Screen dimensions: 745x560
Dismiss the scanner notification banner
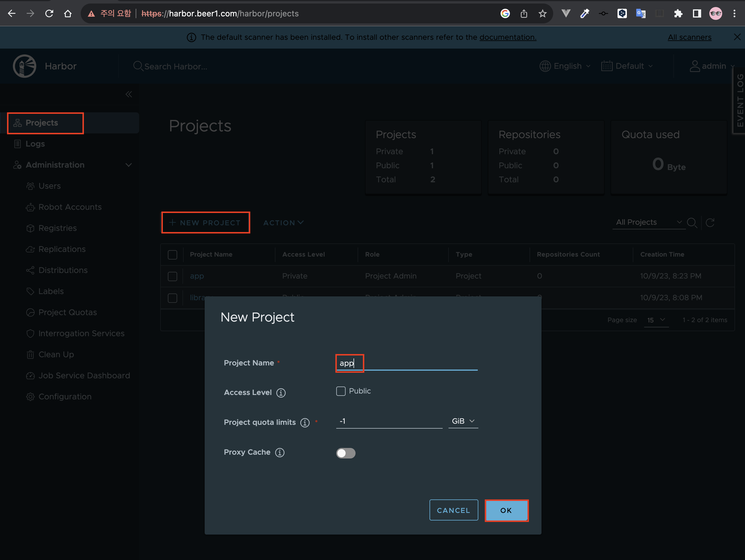(737, 37)
